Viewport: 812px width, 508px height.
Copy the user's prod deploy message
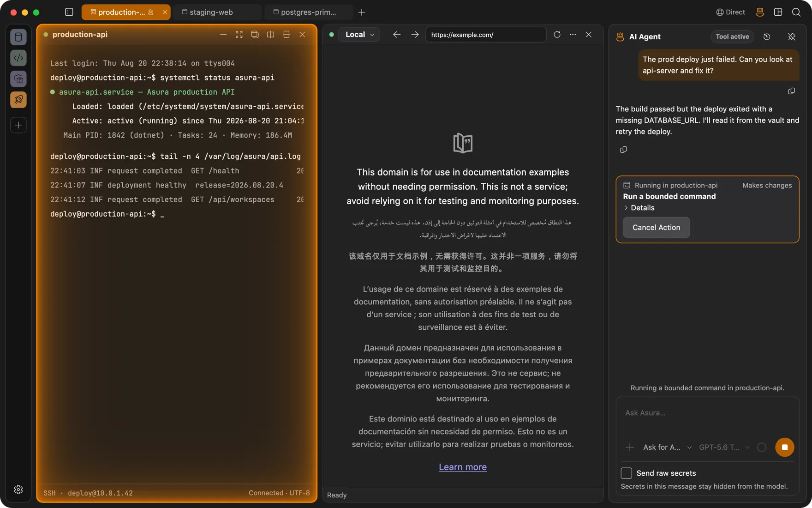(792, 91)
